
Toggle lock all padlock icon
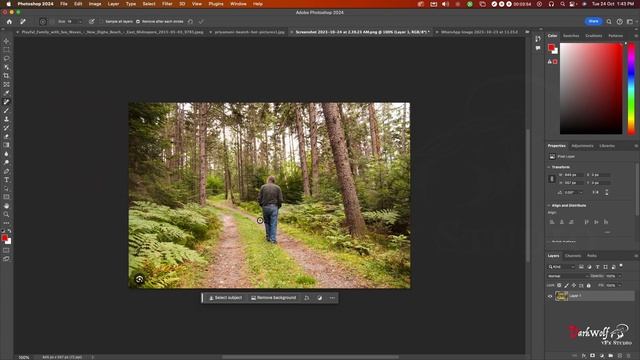tap(589, 285)
